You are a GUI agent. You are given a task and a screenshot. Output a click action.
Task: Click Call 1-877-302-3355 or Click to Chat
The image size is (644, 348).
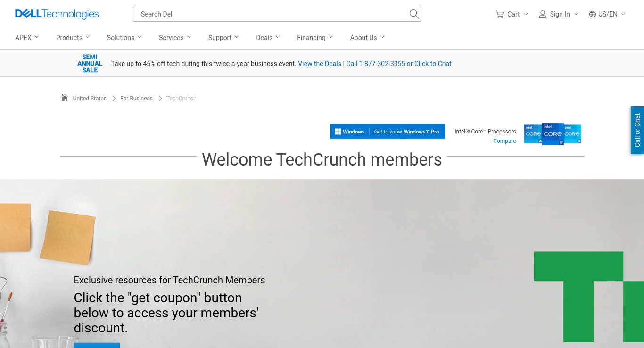(399, 64)
